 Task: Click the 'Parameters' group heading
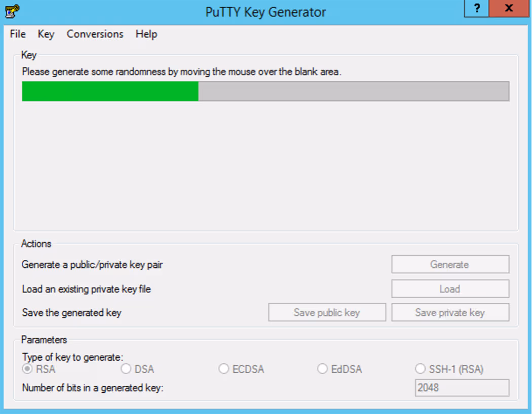44,340
